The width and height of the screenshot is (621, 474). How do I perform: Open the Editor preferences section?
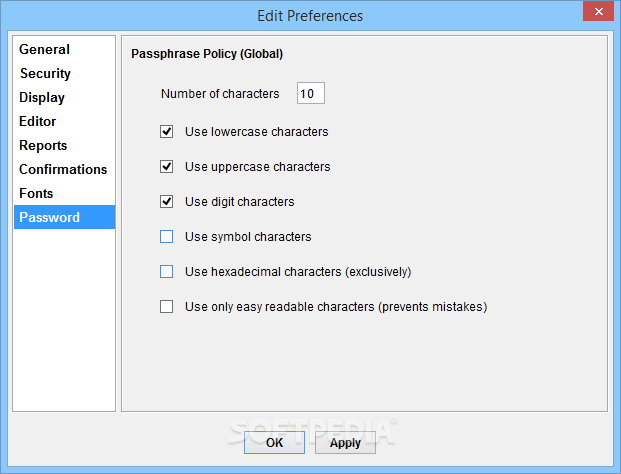pyautogui.click(x=38, y=121)
